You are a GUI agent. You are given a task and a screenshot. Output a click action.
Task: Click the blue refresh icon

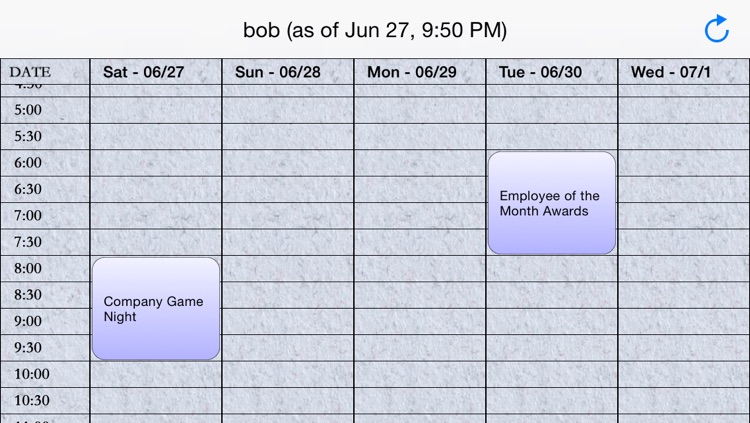pos(717,29)
